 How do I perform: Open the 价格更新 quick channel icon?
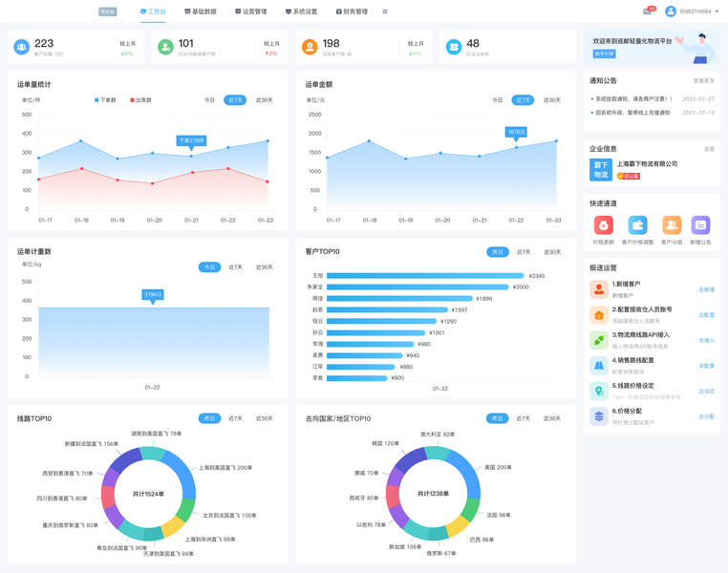[603, 225]
